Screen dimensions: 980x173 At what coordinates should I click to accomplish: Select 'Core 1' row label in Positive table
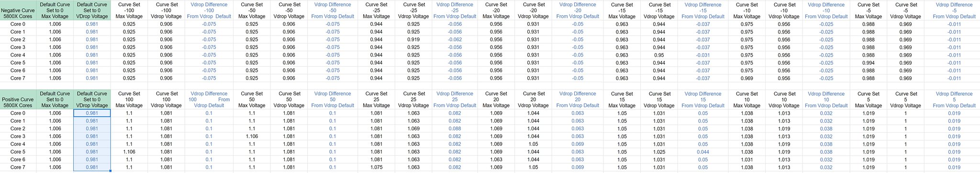point(18,121)
